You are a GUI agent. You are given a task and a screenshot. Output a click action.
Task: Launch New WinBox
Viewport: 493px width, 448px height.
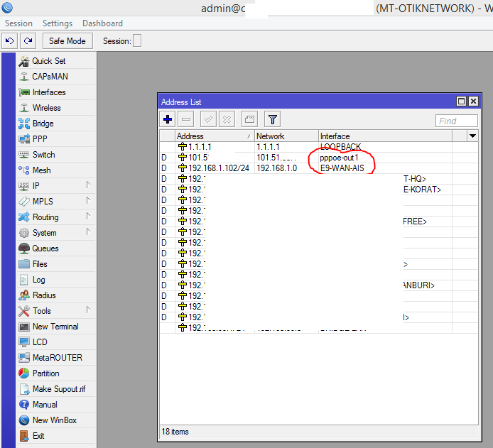pyautogui.click(x=56, y=420)
